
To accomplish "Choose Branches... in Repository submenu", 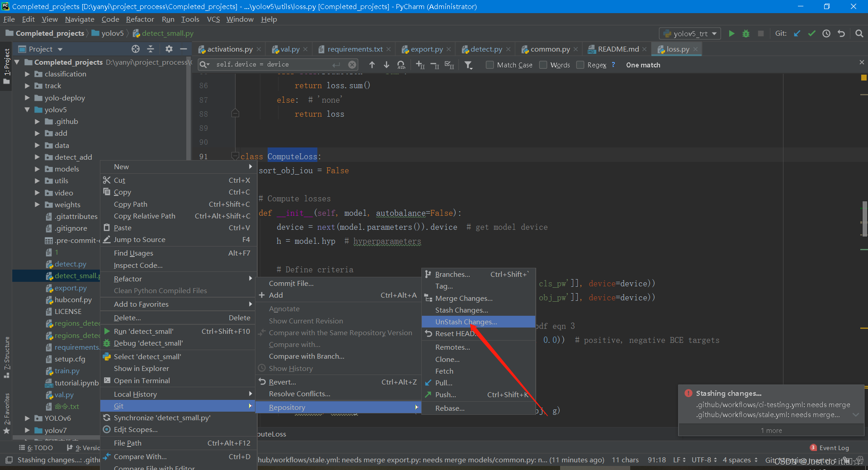I will 478,274.
